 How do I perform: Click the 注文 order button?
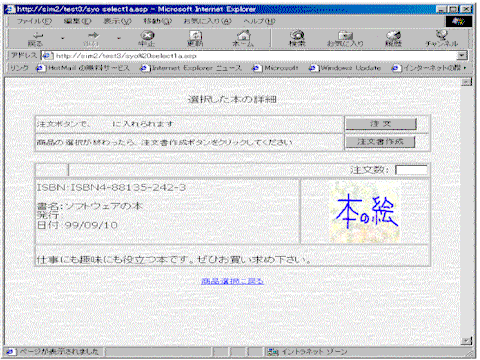(381, 124)
